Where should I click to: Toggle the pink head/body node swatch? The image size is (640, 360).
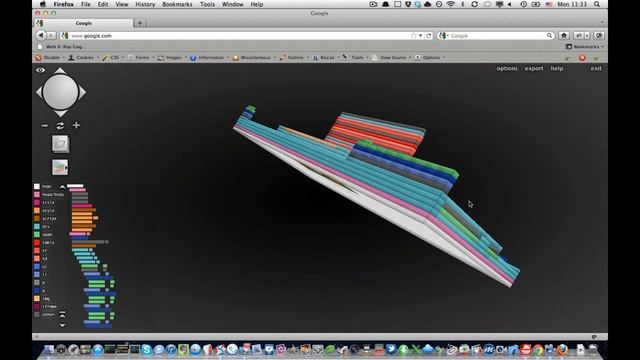tap(37, 195)
